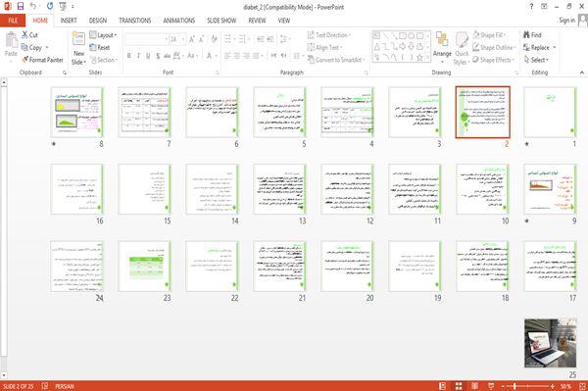
Task: Start Slide Show from status bar
Action: tap(491, 386)
